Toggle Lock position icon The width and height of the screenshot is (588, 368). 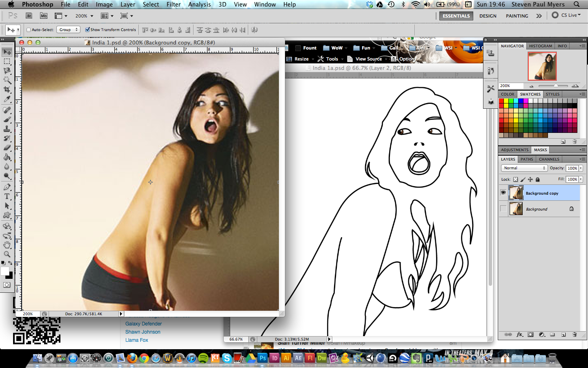530,179
